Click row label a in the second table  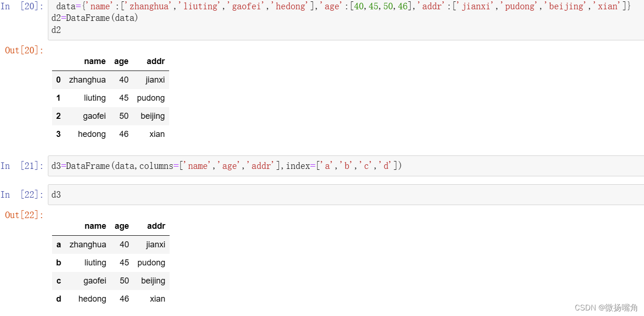click(x=59, y=245)
